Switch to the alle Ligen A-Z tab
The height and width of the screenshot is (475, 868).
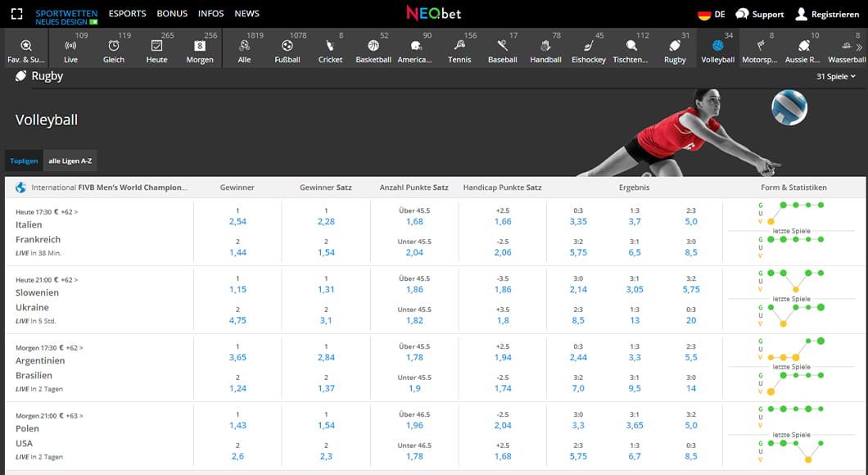click(x=70, y=161)
